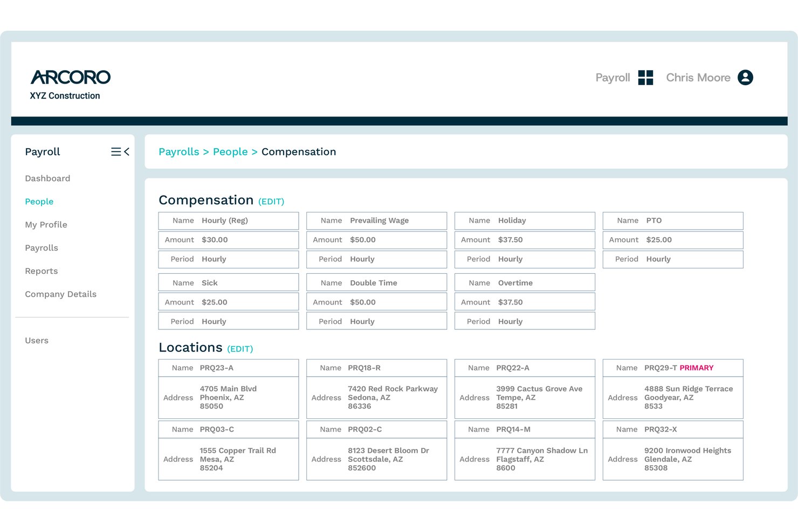Open Company Details in the sidebar
This screenshot has width=798, height=532.
tap(61, 294)
